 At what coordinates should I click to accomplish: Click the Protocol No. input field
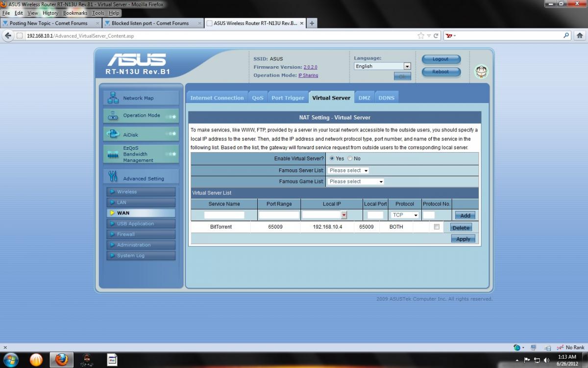tap(429, 215)
